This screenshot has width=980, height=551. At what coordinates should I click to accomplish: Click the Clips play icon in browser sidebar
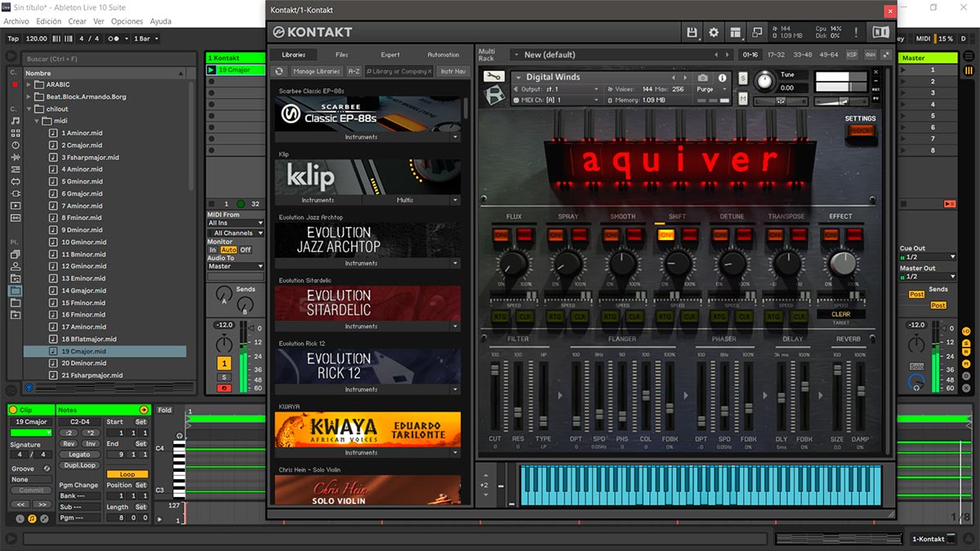pos(16,206)
